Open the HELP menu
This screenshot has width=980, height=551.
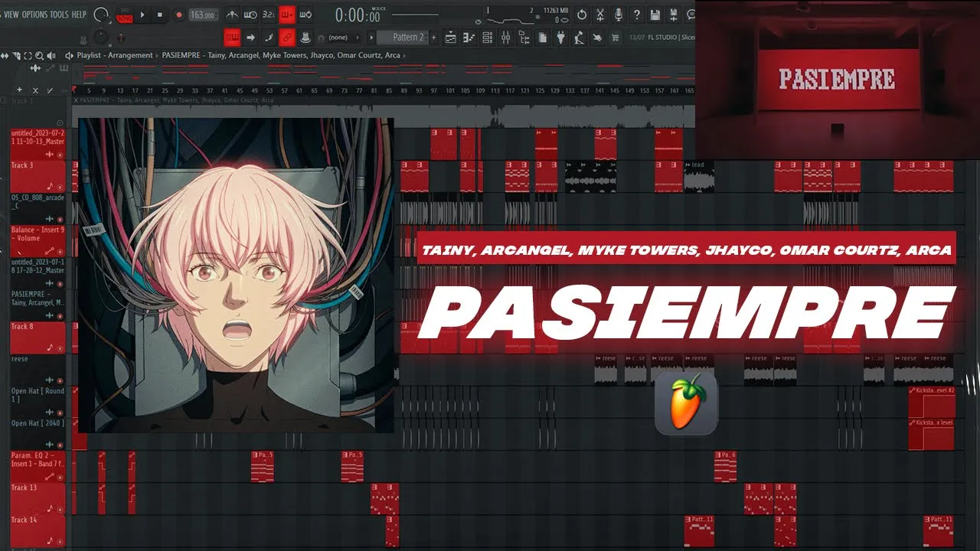79,15
